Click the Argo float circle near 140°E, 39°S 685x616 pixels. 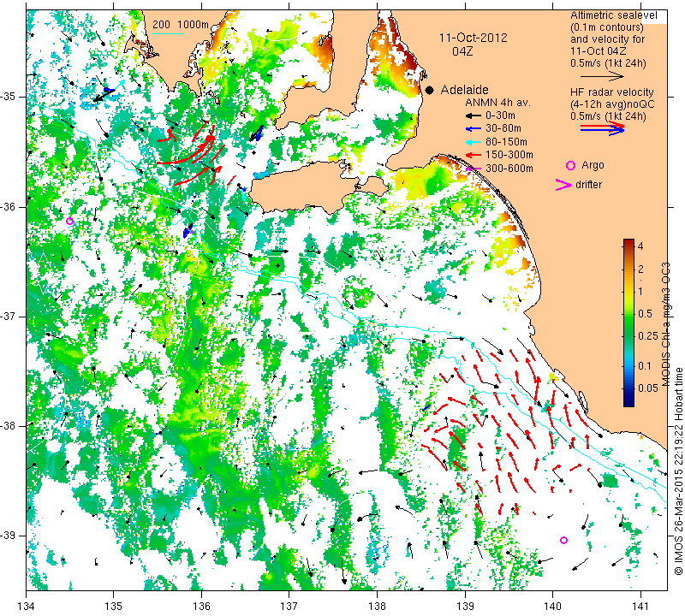563,540
